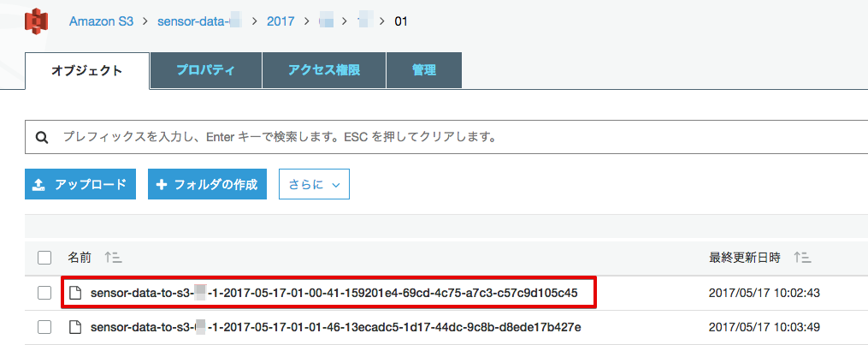Viewport: 868px width, 345px height.
Task: Click the timestamp 2017/05/17 10:03:49
Action: 764,327
